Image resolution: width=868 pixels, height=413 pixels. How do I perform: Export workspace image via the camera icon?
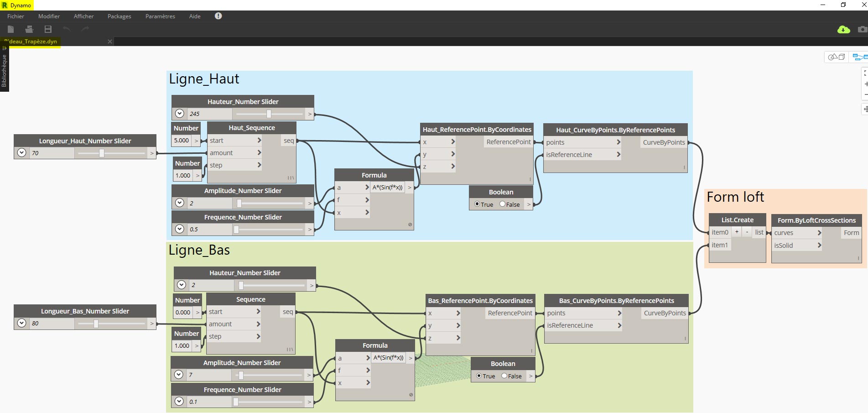pos(862,29)
